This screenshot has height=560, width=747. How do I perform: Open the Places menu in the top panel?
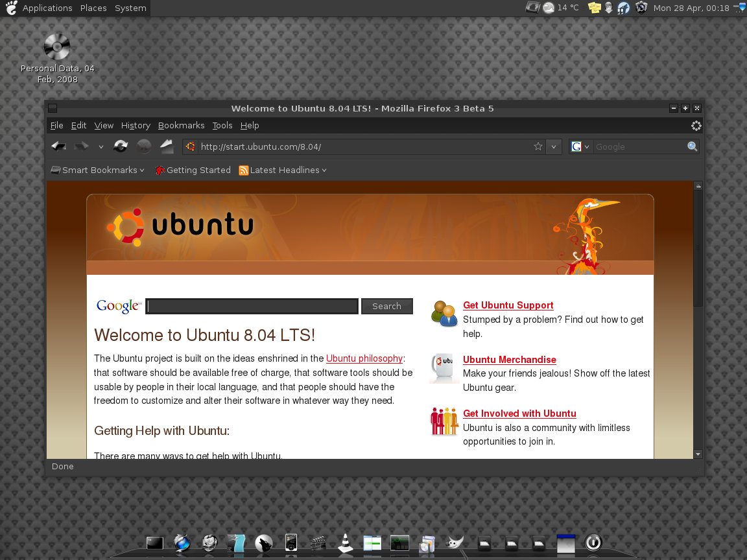click(x=93, y=8)
